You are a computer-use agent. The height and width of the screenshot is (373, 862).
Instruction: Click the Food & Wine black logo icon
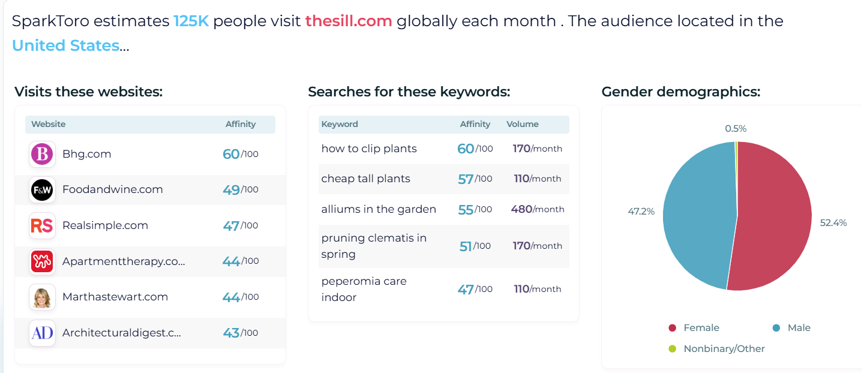pyautogui.click(x=42, y=190)
